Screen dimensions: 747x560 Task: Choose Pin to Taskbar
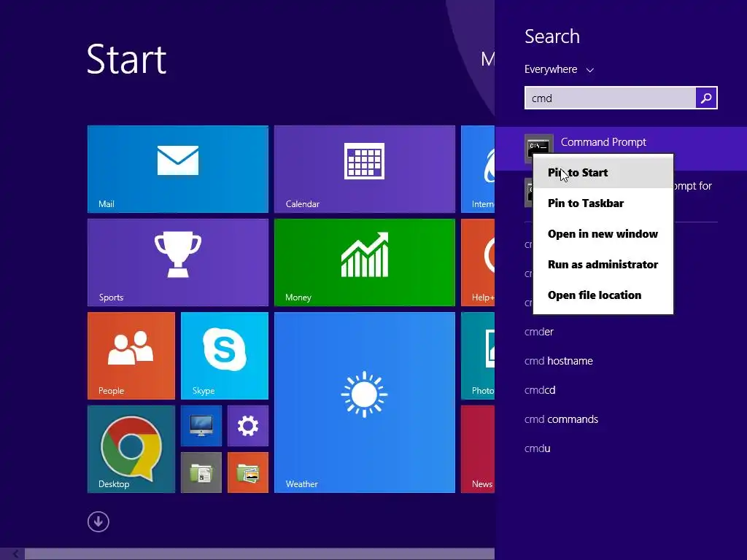[603, 203]
